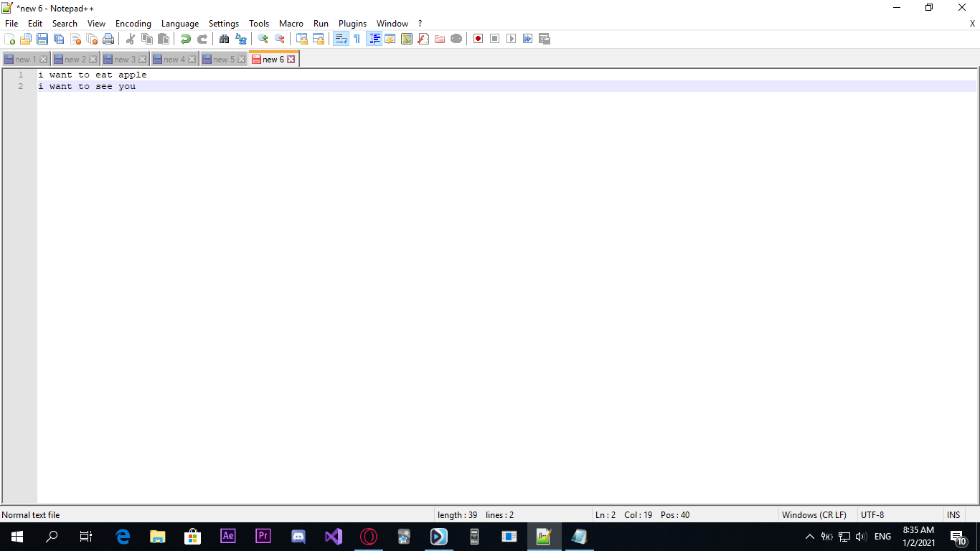Image resolution: width=980 pixels, height=551 pixels.
Task: Open the Search menu
Action: click(x=65, y=24)
